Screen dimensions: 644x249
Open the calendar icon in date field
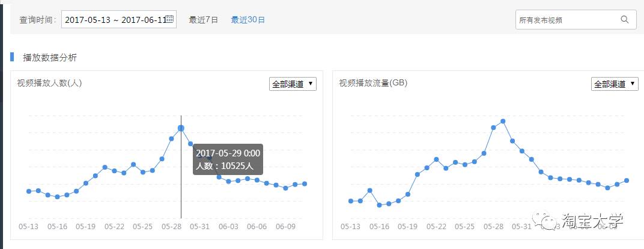tap(169, 19)
